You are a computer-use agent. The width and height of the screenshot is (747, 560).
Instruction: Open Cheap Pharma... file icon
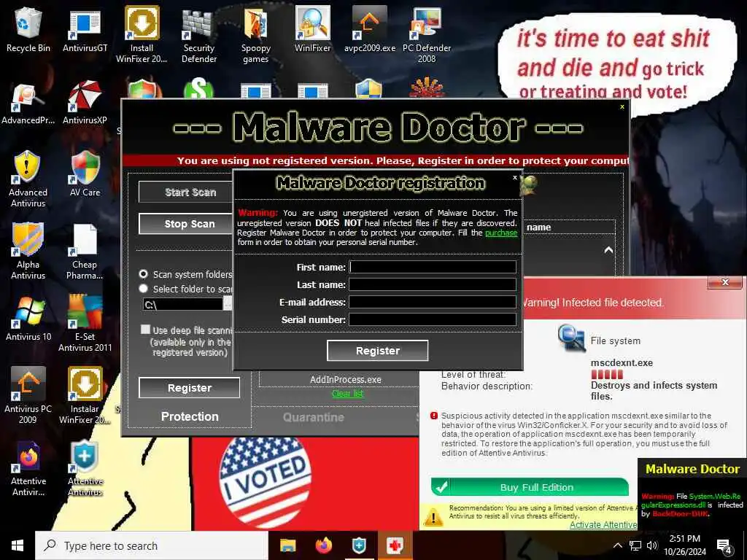(85, 252)
